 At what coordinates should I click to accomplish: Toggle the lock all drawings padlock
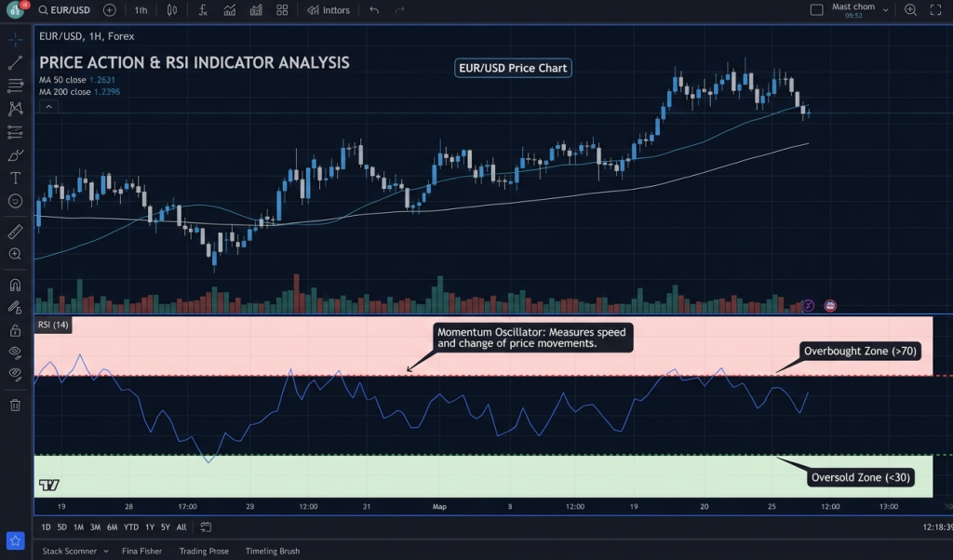(x=15, y=329)
